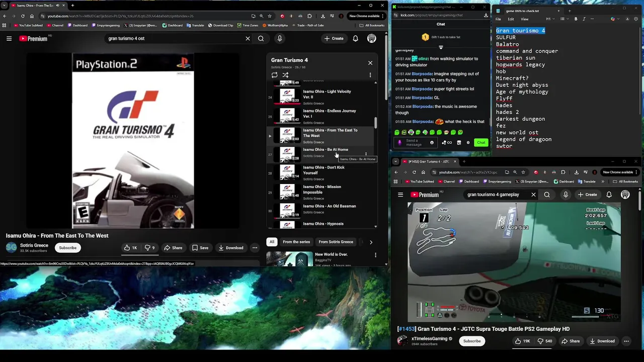
Task: Clear the 'gran turismo 4 ost' search text
Action: coord(248,39)
